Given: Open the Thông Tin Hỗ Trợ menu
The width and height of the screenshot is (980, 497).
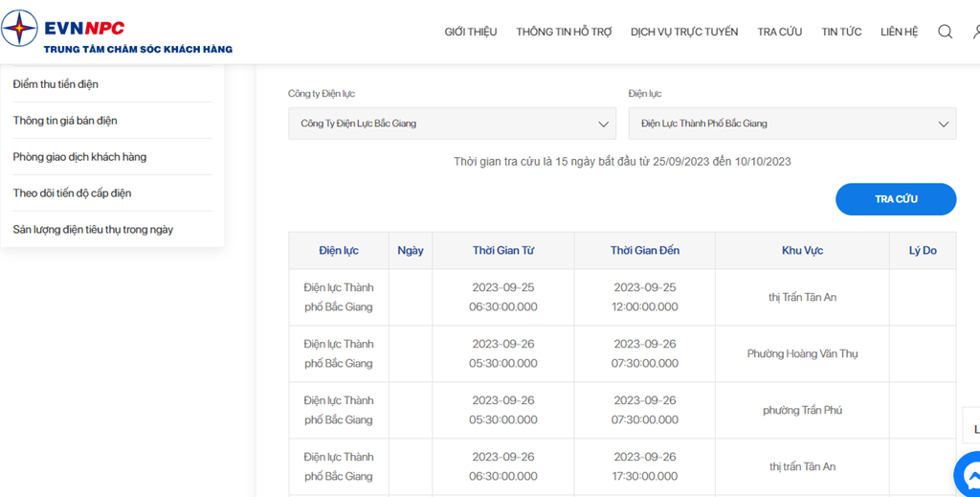Looking at the screenshot, I should [x=564, y=32].
